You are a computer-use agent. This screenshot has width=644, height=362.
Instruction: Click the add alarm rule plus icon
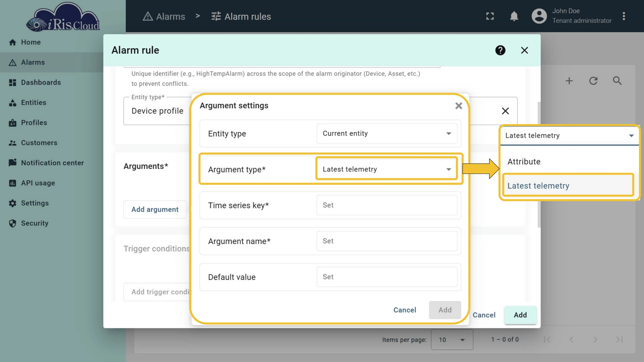tap(569, 81)
